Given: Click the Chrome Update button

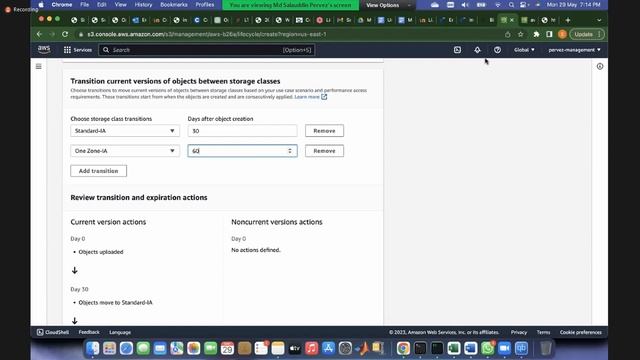Looking at the screenshot, I should (x=587, y=34).
